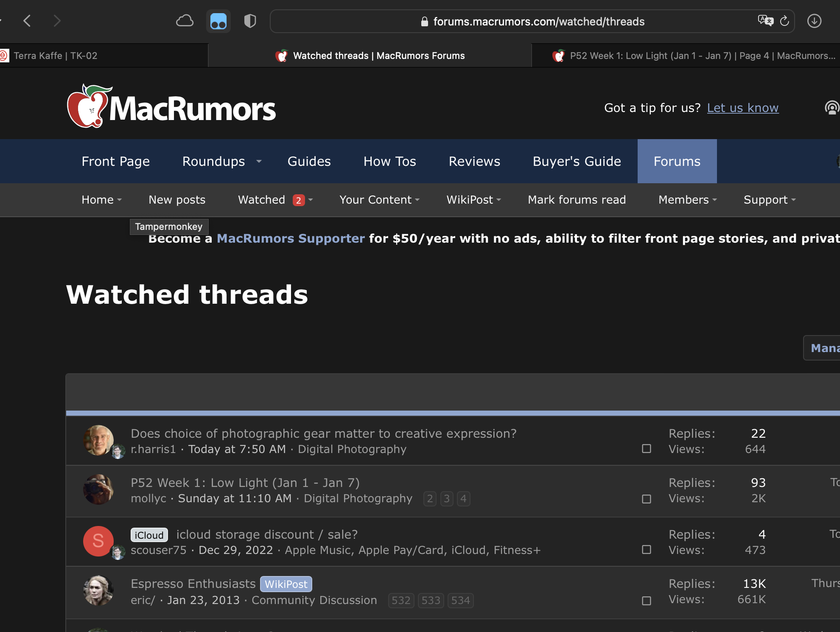Click Mark forums read

point(577,200)
